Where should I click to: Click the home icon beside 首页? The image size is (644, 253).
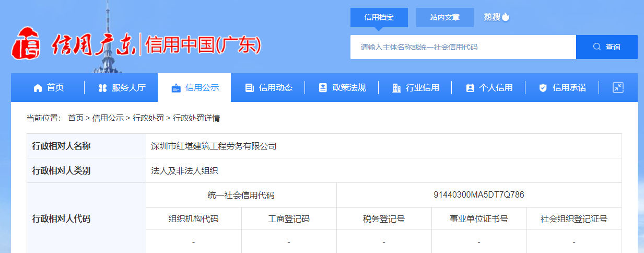pyautogui.click(x=38, y=88)
